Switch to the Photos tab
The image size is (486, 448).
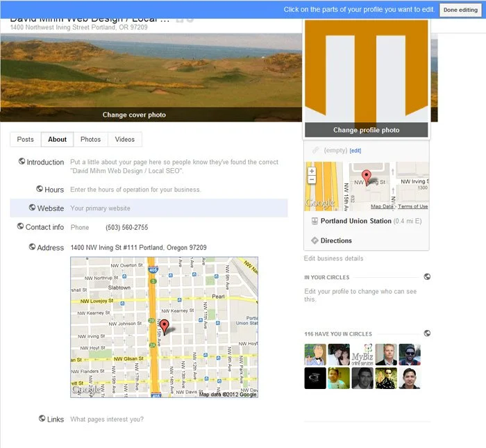[90, 140]
